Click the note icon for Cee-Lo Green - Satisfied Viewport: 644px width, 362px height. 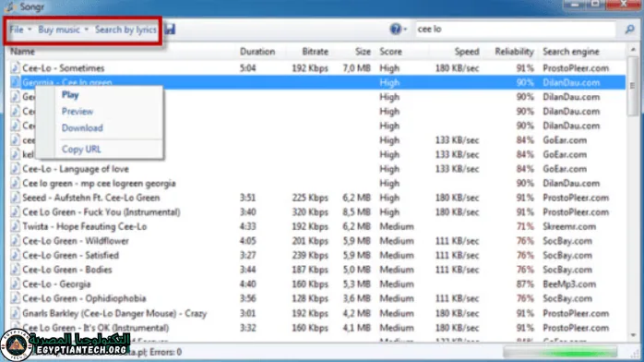pyautogui.click(x=15, y=255)
